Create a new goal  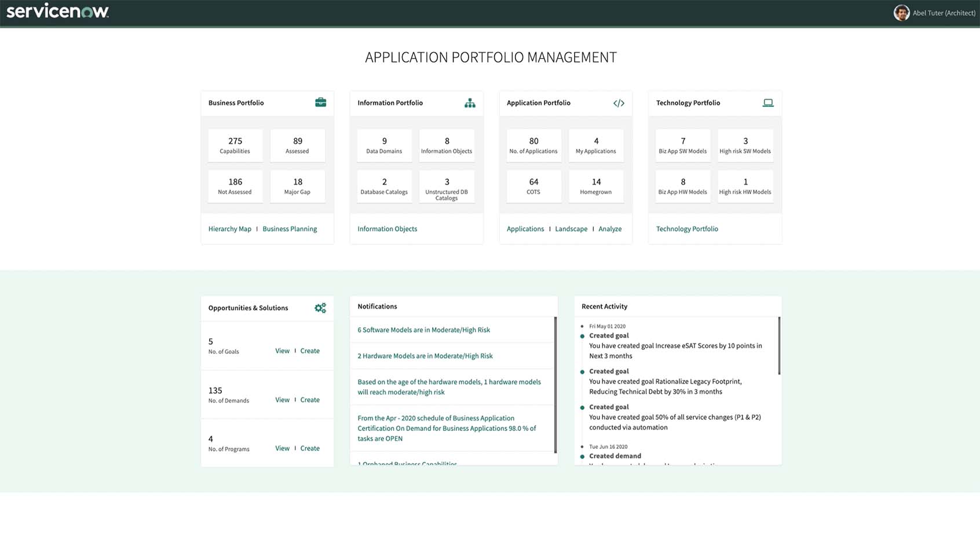tap(310, 351)
